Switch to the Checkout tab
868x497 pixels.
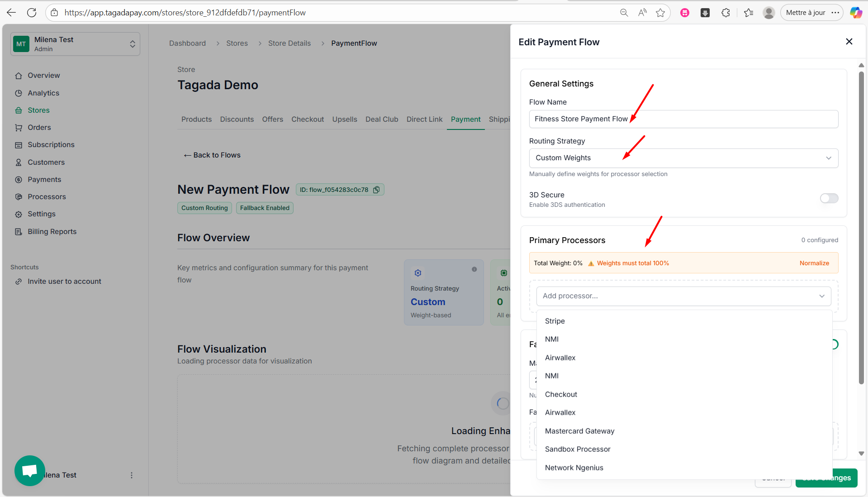pos(308,119)
